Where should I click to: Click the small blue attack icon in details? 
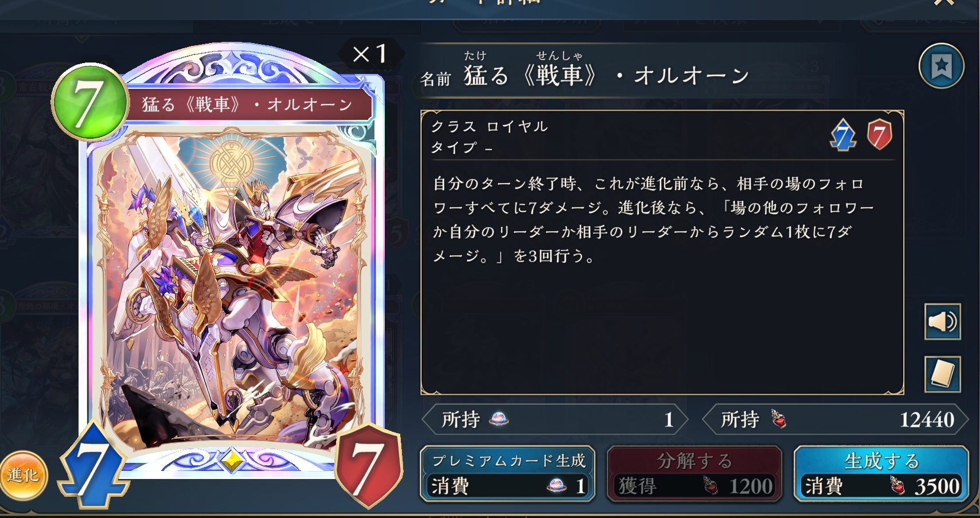point(843,135)
